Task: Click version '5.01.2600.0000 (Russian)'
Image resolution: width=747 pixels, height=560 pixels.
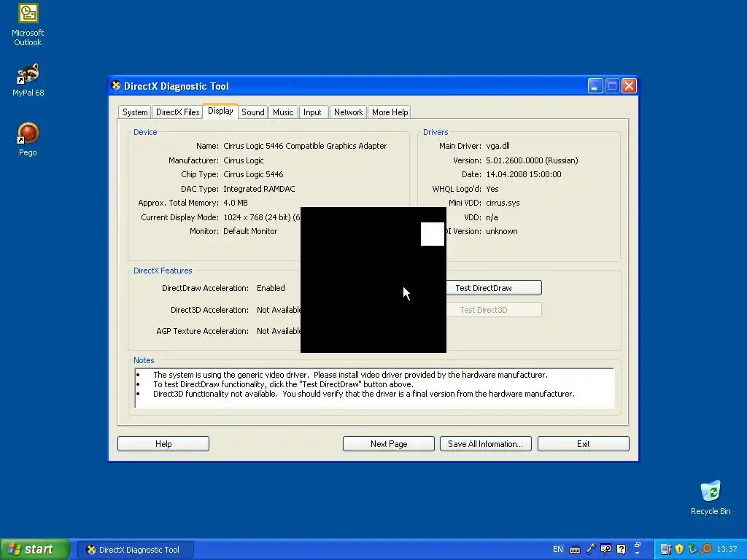Action: point(532,160)
